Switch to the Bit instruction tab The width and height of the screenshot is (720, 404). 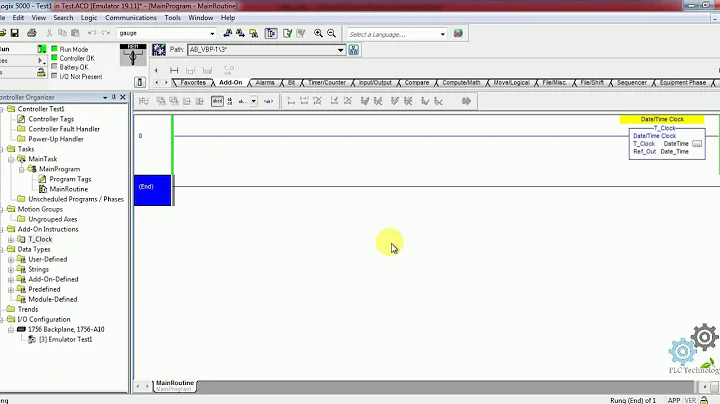(x=291, y=83)
